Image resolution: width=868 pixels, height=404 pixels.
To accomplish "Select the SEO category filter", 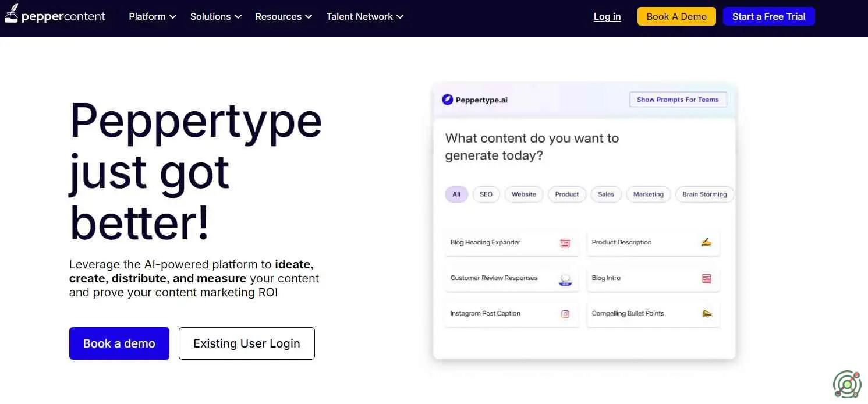I will point(486,194).
